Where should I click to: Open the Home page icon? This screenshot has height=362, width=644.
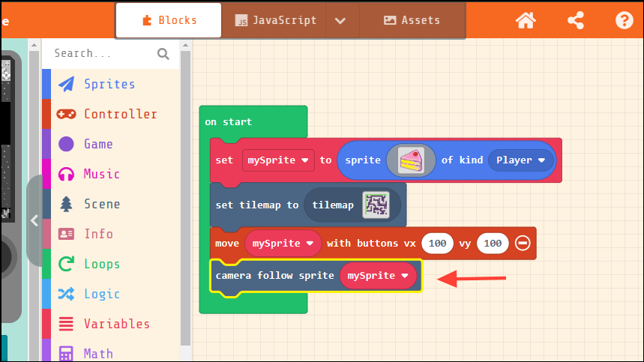526,20
